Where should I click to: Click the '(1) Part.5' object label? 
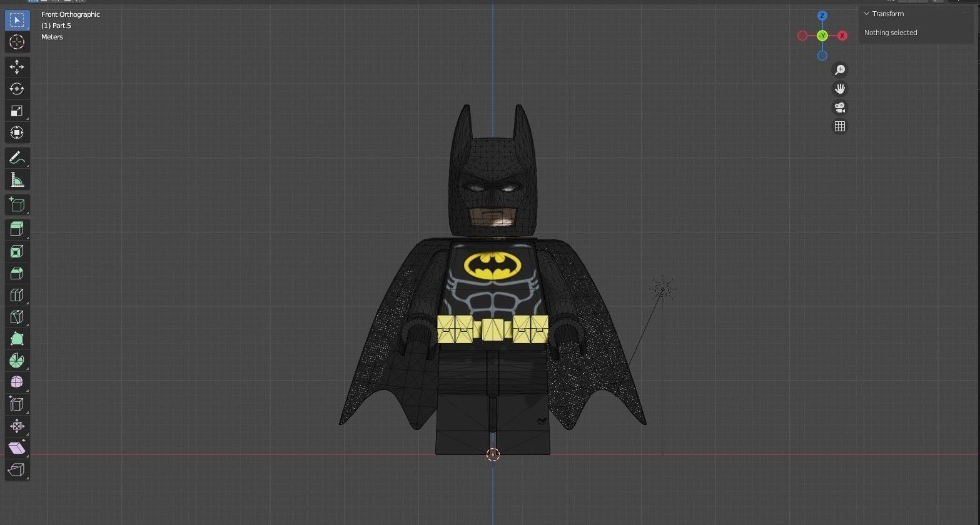point(56,26)
